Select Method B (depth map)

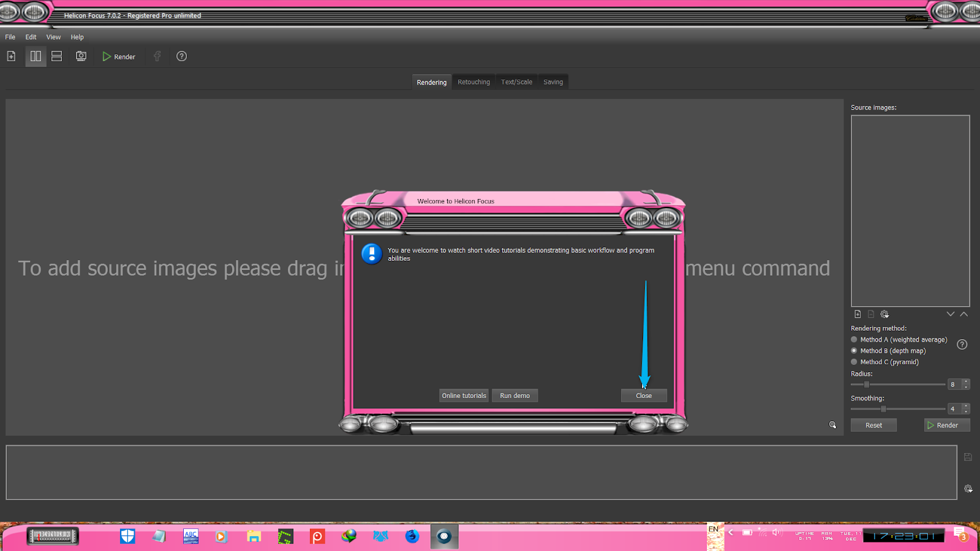[888, 351]
